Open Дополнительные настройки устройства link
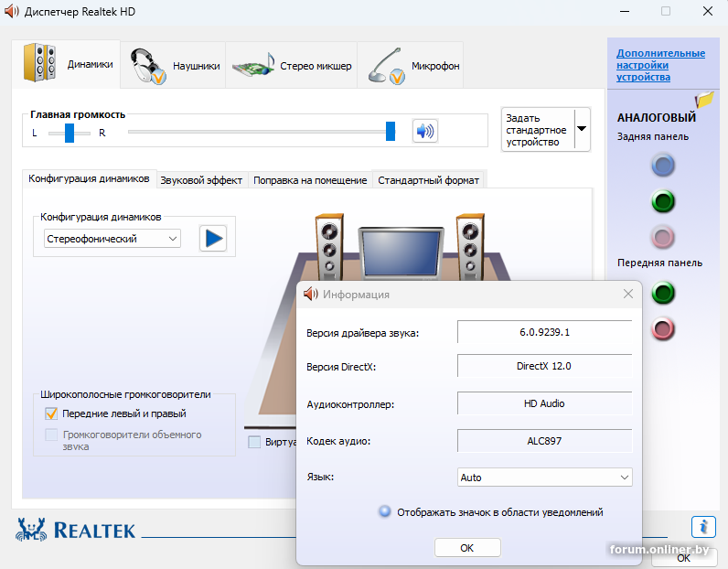The image size is (728, 569). coord(660,65)
